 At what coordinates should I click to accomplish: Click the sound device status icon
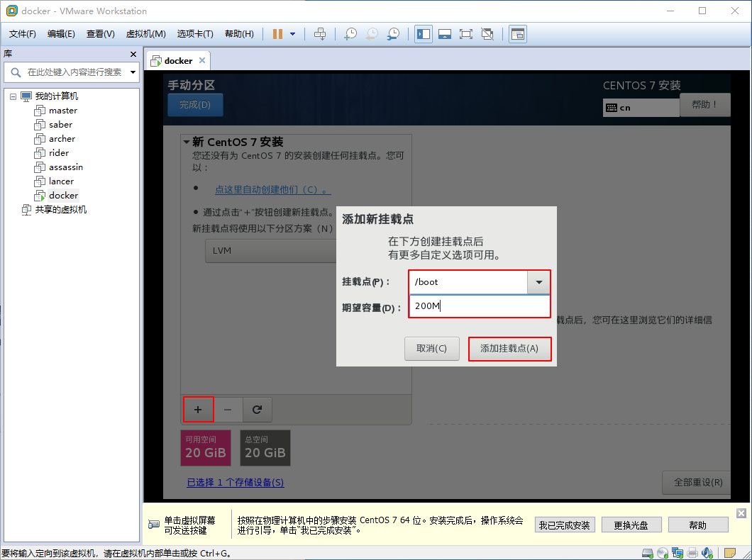click(x=707, y=552)
